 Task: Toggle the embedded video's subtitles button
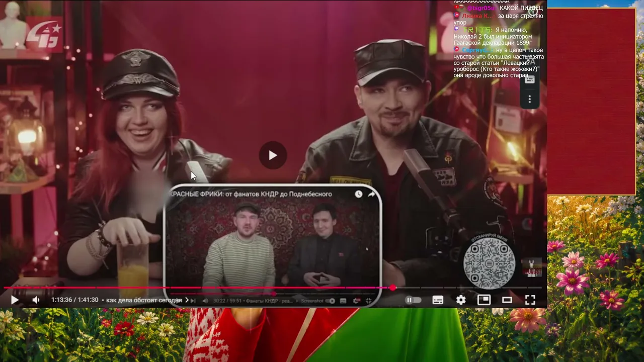coord(343,301)
